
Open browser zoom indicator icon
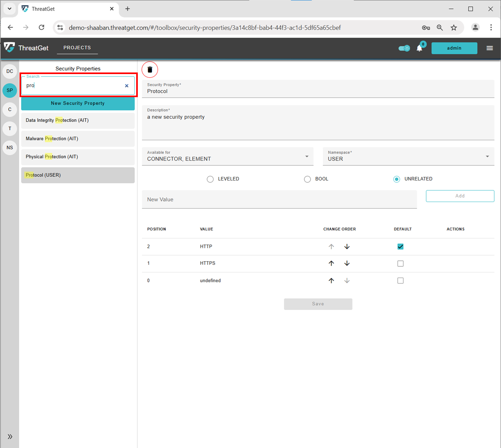coord(440,27)
